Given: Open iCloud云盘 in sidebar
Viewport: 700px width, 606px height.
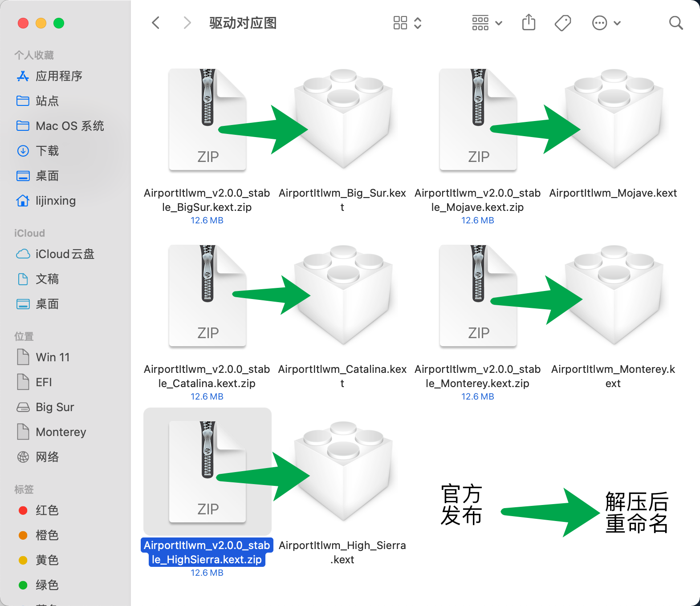Looking at the screenshot, I should [x=65, y=254].
